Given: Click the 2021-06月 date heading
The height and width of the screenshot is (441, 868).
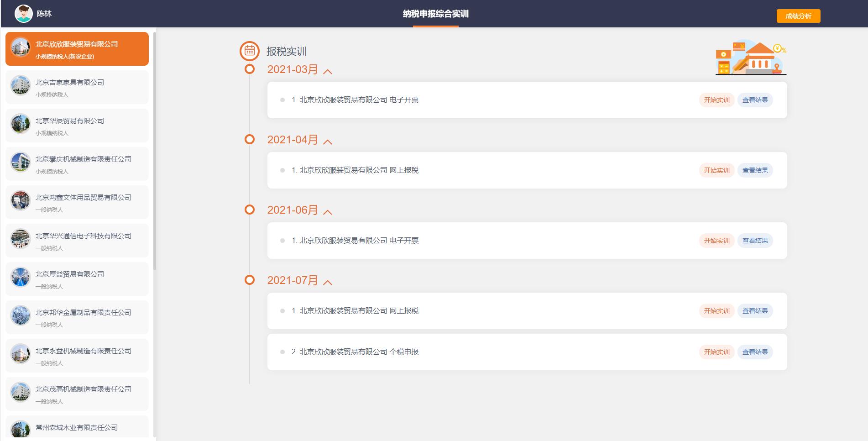Looking at the screenshot, I should pos(293,210).
